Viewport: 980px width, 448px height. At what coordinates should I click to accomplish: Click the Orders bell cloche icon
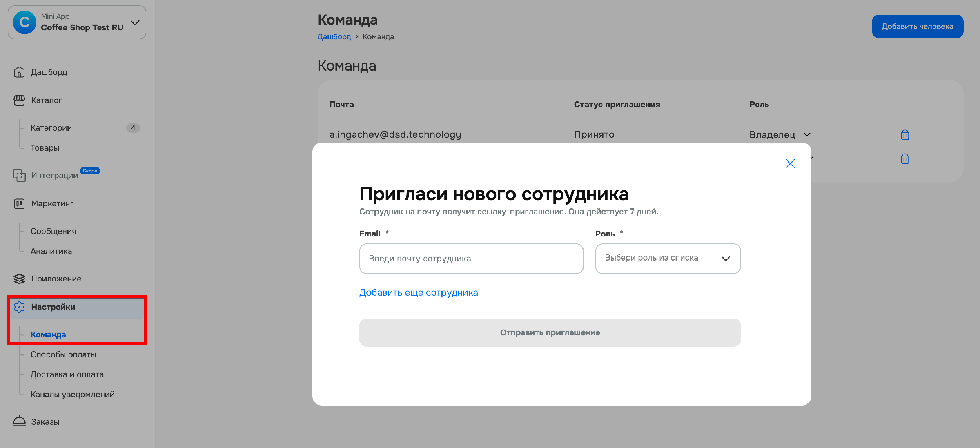click(x=19, y=422)
